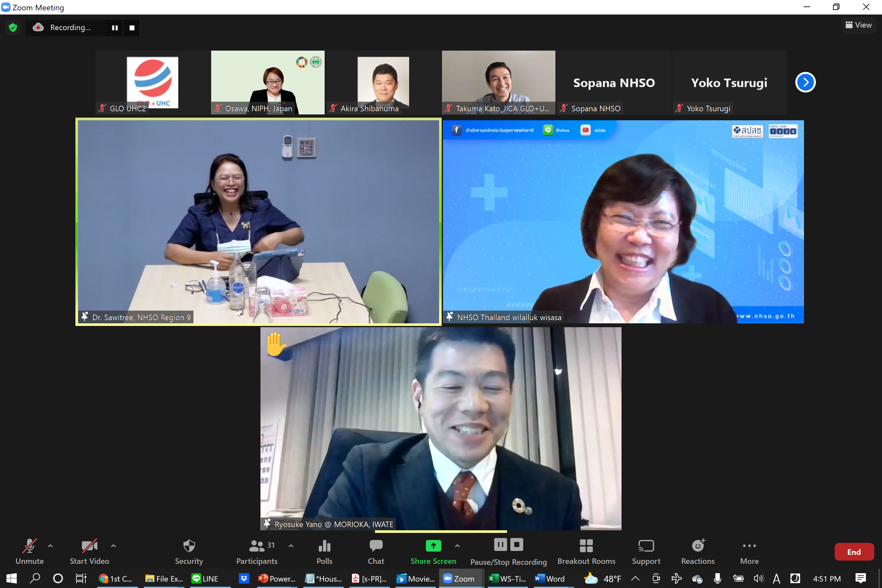Open the View layout menu
The width and height of the screenshot is (882, 588).
[858, 25]
